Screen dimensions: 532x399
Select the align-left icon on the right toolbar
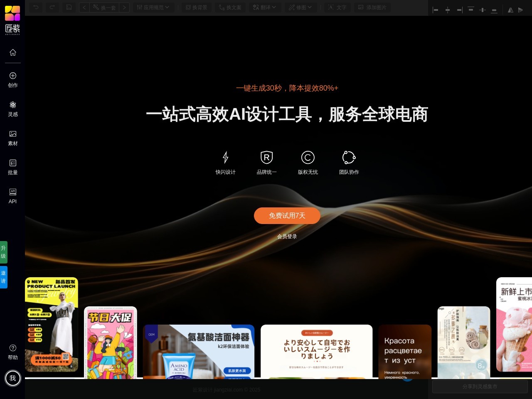coord(436,10)
